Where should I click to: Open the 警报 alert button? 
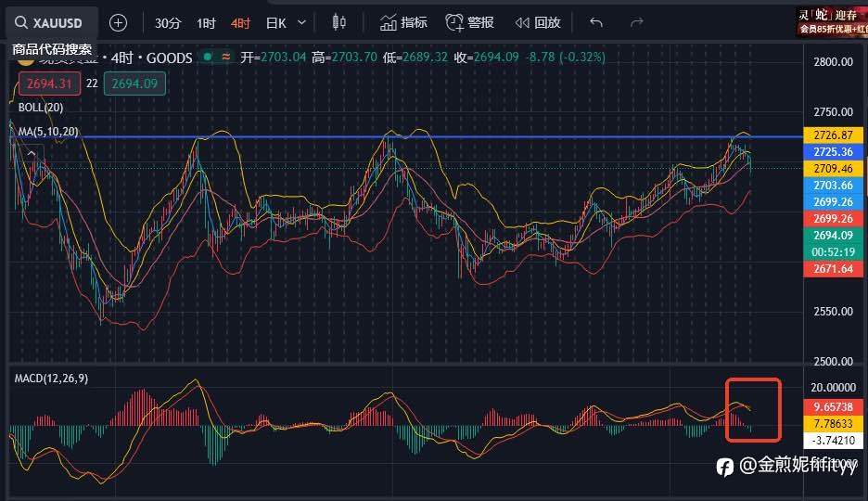pos(469,22)
